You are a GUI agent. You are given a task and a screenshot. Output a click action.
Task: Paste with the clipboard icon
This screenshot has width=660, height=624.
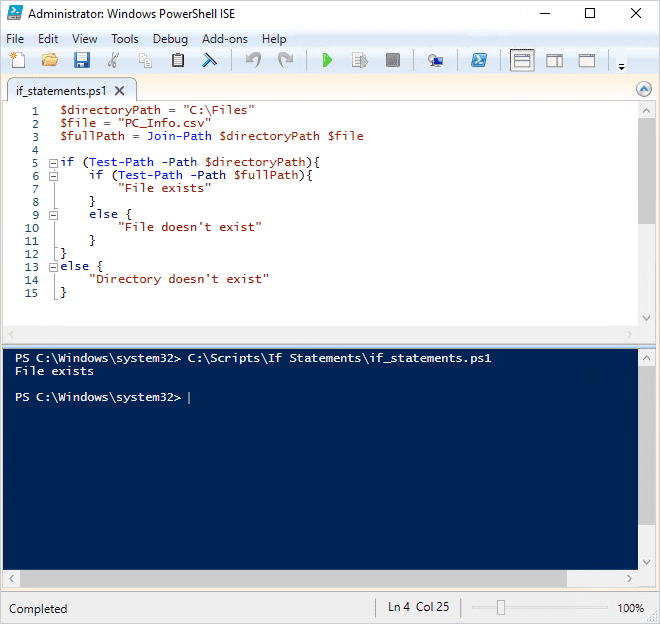pos(178,60)
